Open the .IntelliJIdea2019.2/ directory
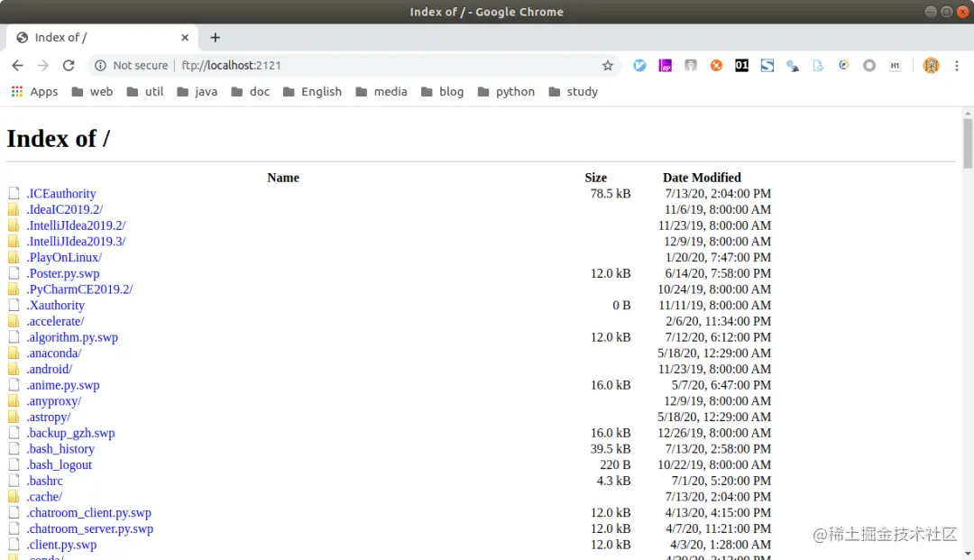The height and width of the screenshot is (560, 974). point(76,225)
